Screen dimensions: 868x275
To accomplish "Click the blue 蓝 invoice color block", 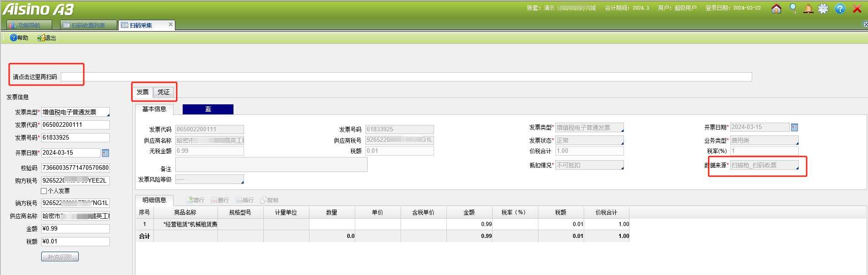I will [208, 109].
